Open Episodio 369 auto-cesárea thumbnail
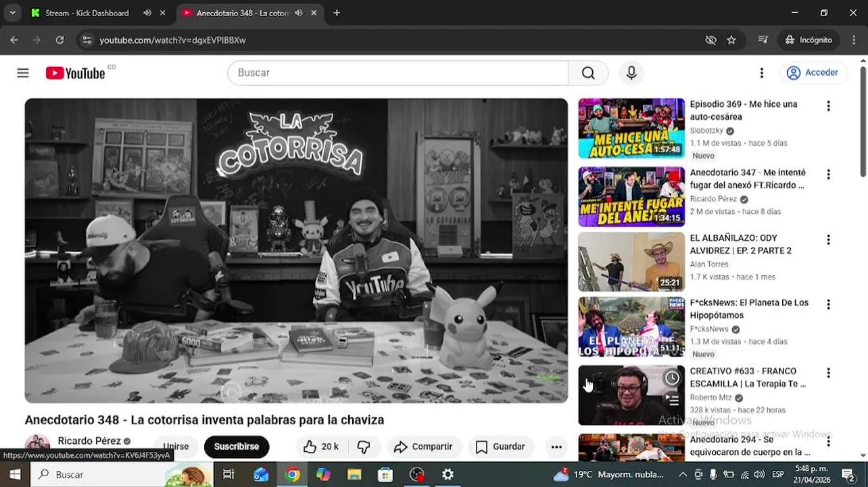This screenshot has height=487, width=868. tap(631, 129)
